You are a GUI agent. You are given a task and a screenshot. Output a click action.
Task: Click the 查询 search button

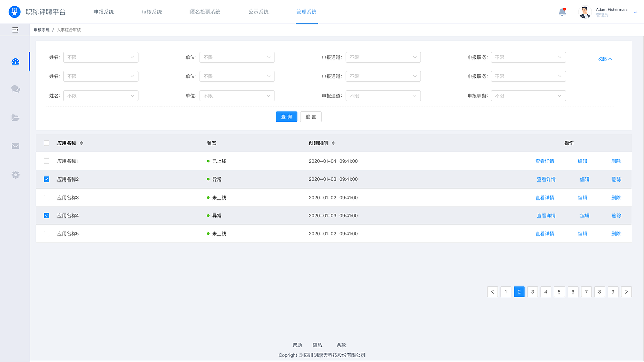point(286,116)
